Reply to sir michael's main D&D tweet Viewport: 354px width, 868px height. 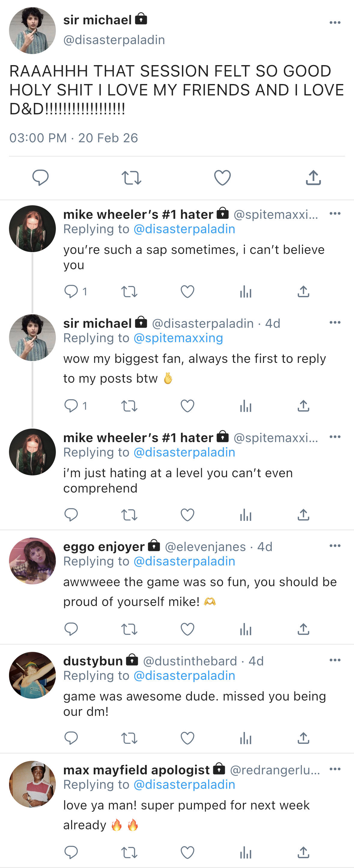[x=41, y=178]
